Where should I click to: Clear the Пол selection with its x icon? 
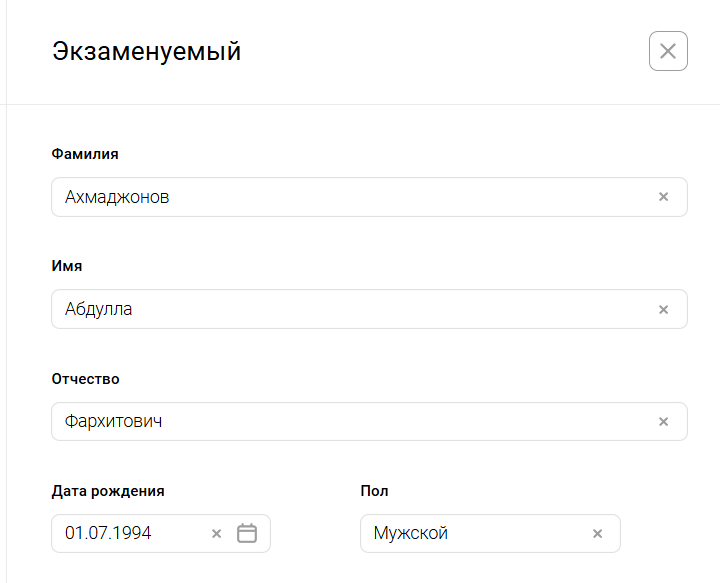[x=597, y=534]
